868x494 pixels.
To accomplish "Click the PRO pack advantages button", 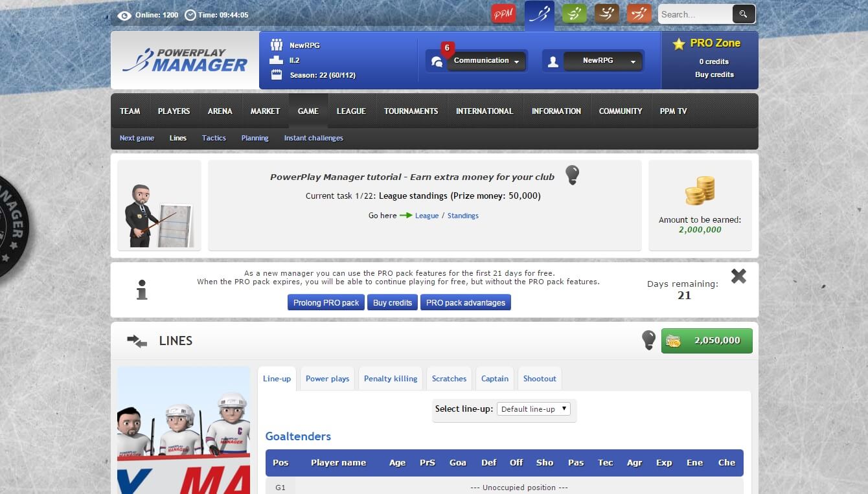I will 466,302.
